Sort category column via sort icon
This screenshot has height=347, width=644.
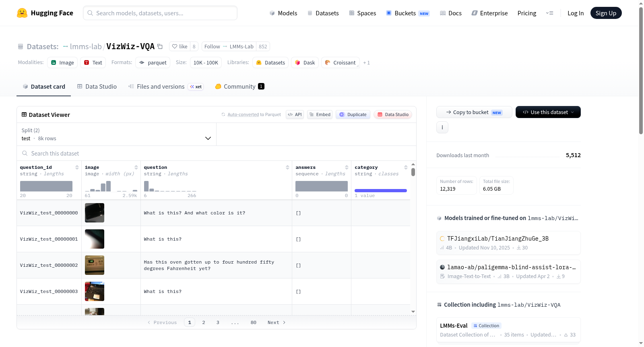[x=406, y=167]
